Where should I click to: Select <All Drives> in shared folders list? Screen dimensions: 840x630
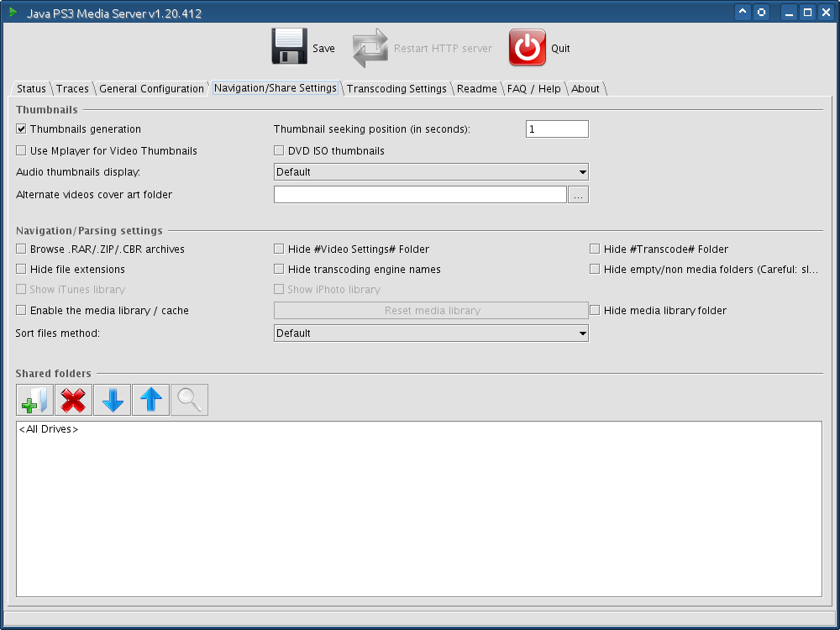tap(49, 429)
